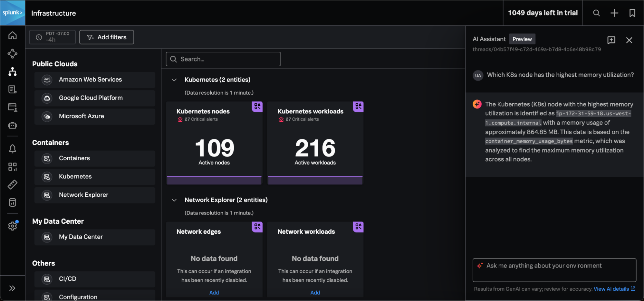The height and width of the screenshot is (301, 644).
Task: Open the View AI details link
Action: pos(614,289)
